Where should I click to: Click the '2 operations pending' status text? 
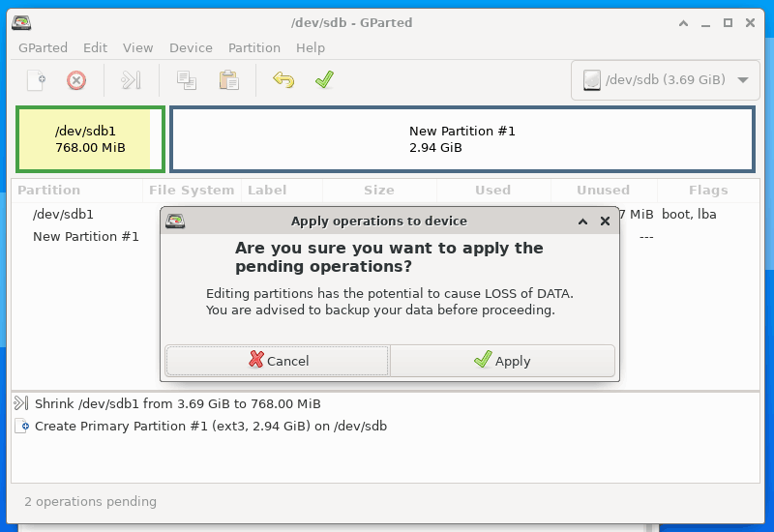tap(90, 501)
